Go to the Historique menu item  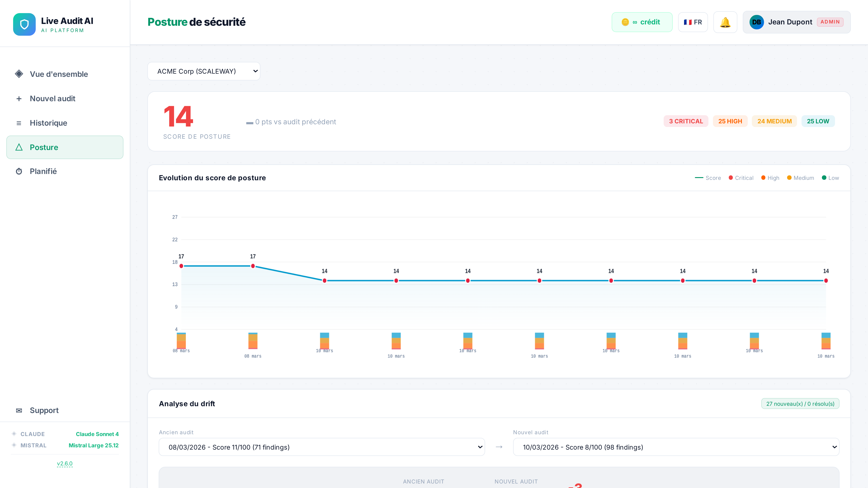click(x=49, y=123)
